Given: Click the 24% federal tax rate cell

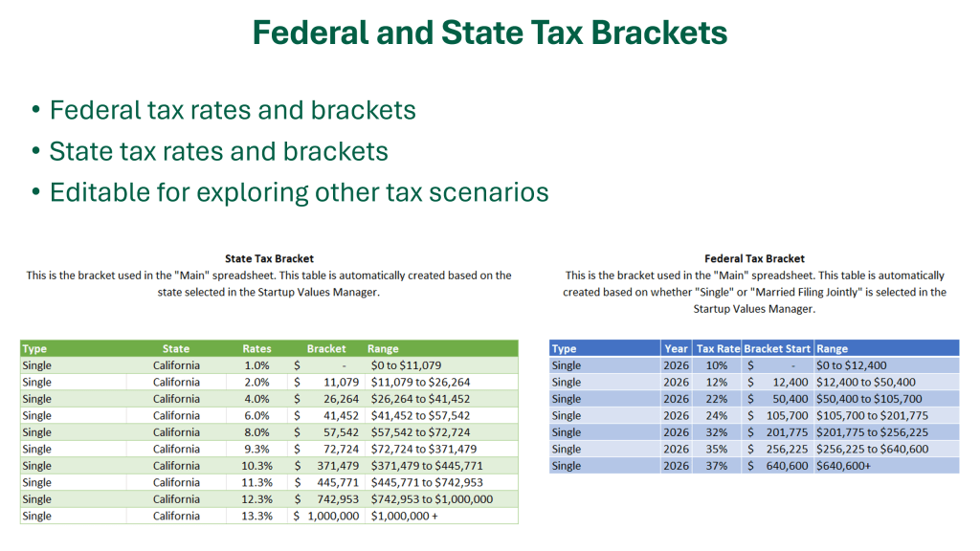Looking at the screenshot, I should point(717,416).
